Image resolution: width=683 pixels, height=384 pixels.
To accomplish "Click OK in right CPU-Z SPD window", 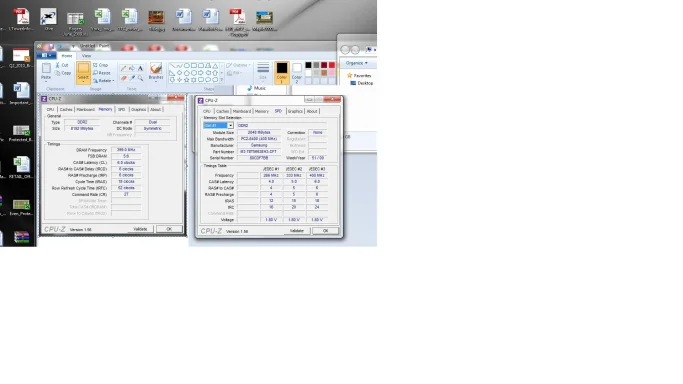I will pos(325,231).
